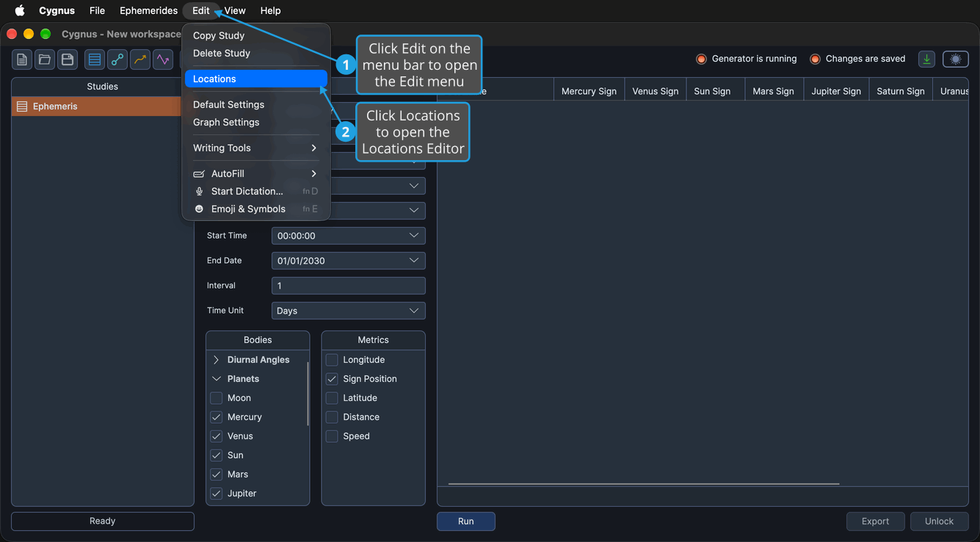Click the blue table study icon
Viewport: 980px width, 542px height.
(95, 59)
